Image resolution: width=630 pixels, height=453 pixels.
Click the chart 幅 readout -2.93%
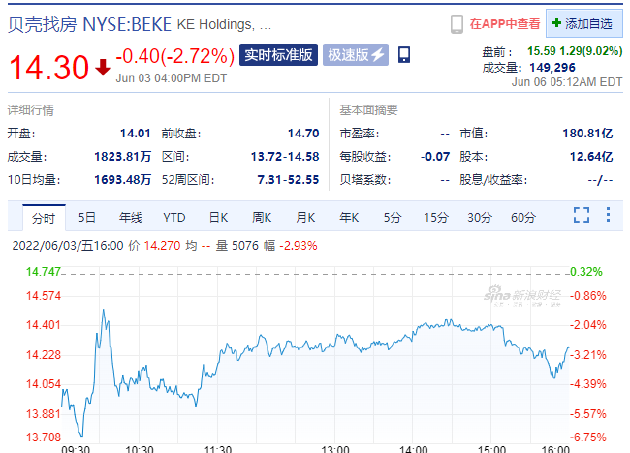click(x=298, y=246)
